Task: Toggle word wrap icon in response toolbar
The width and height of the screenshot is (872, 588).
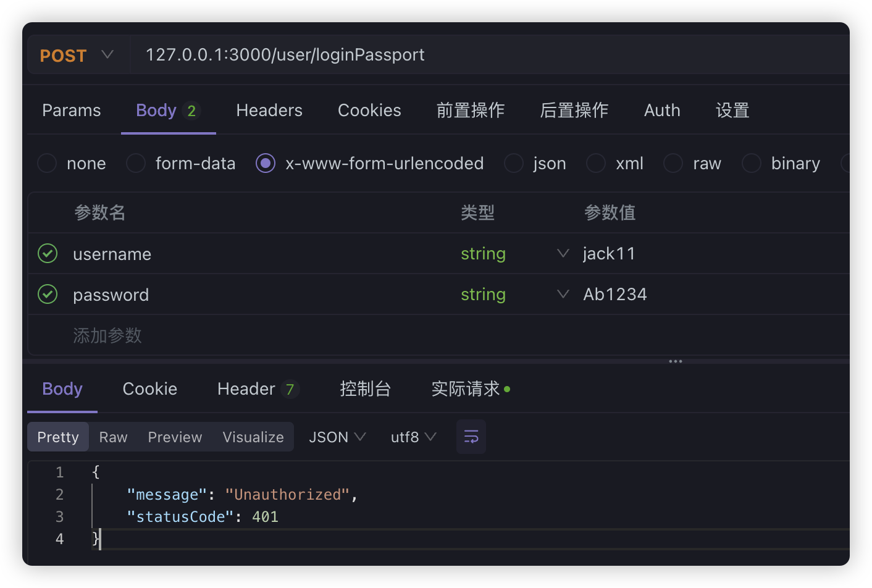Action: pos(471,437)
